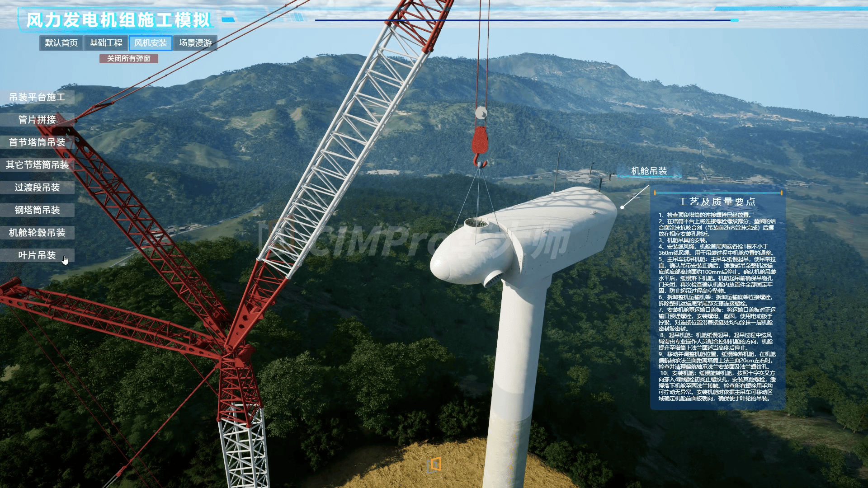This screenshot has width=868, height=488.
Task: Open the 过渡段吊装 step
Action: point(37,188)
